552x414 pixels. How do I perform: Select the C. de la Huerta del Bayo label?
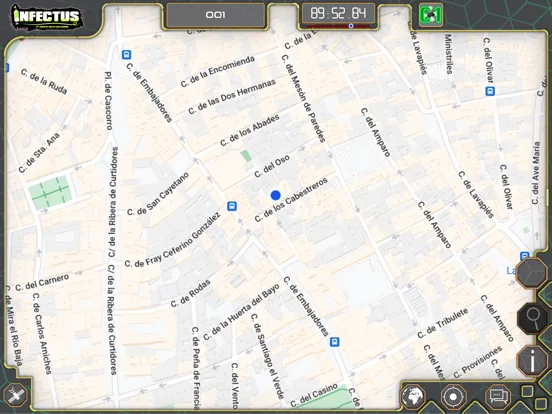[x=242, y=312]
